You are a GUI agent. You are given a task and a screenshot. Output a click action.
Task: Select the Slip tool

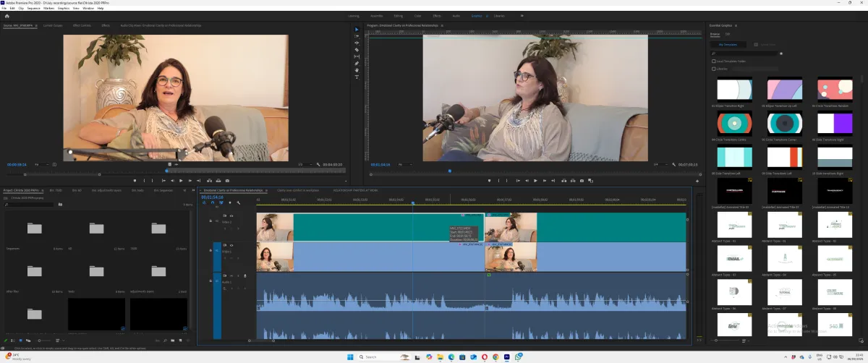click(x=357, y=56)
